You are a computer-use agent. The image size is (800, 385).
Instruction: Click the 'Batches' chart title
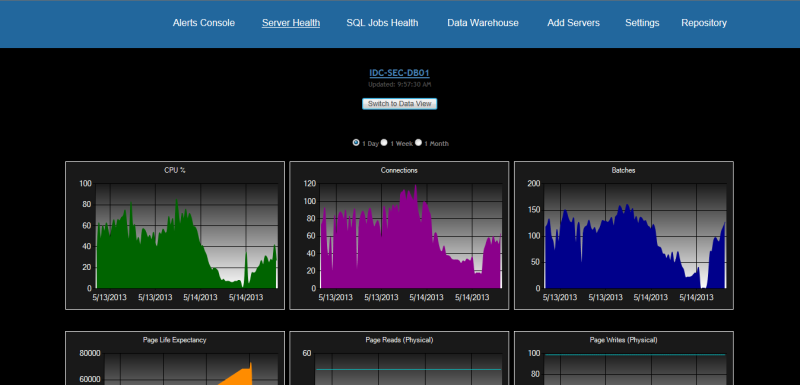(x=623, y=170)
